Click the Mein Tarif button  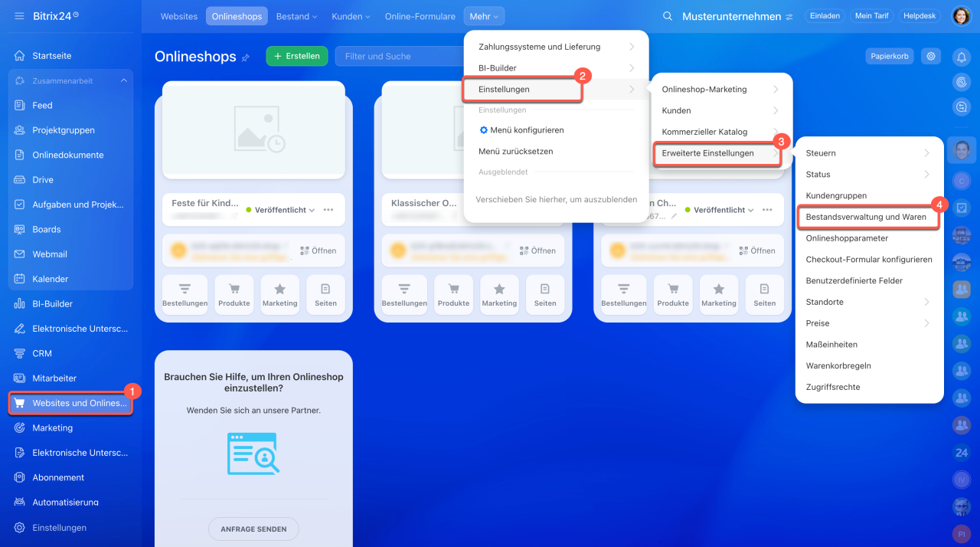coord(871,16)
